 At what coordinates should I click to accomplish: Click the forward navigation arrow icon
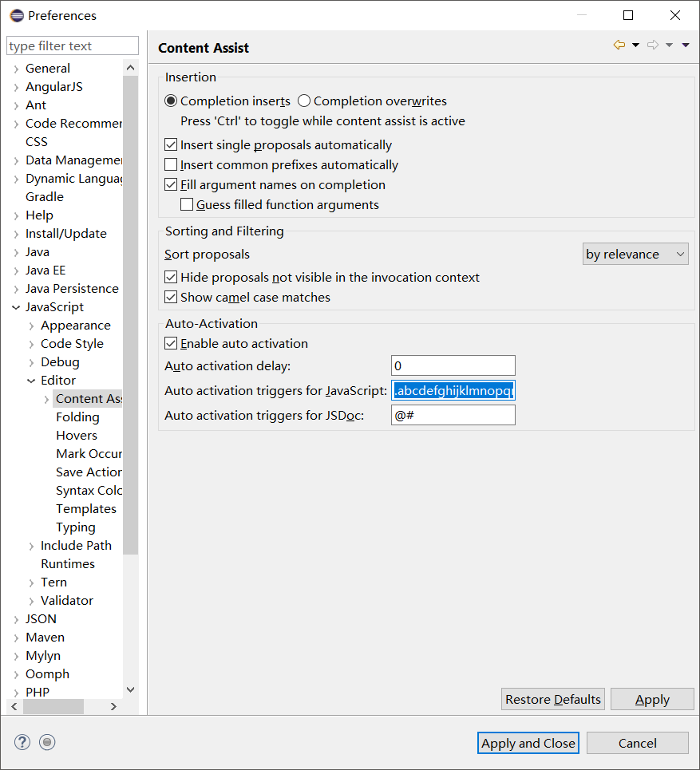pos(653,45)
